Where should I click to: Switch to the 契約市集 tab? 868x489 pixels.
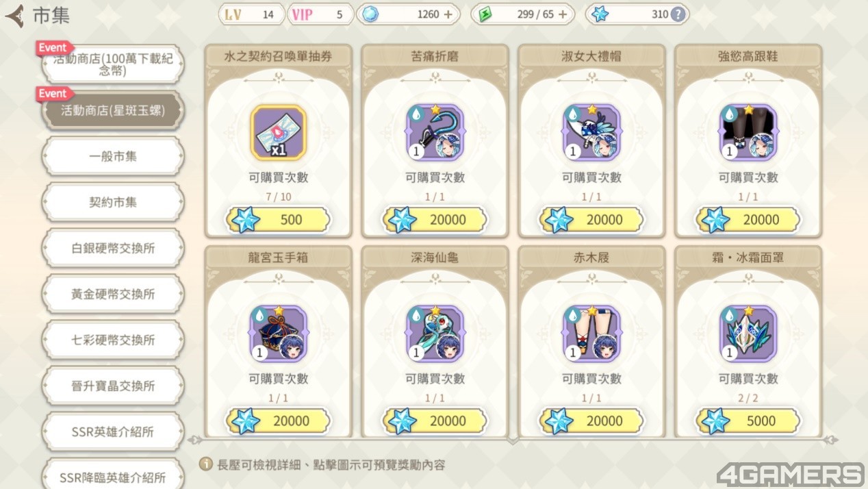[113, 202]
